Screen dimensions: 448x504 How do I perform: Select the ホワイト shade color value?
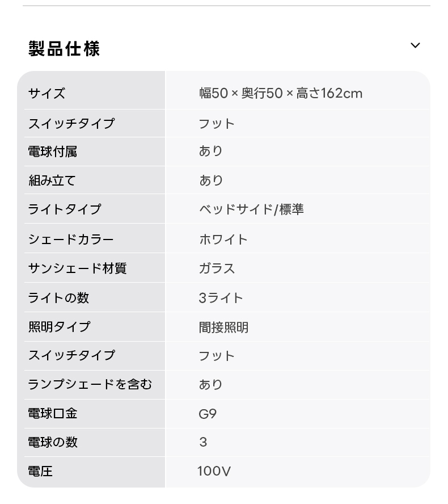(223, 239)
